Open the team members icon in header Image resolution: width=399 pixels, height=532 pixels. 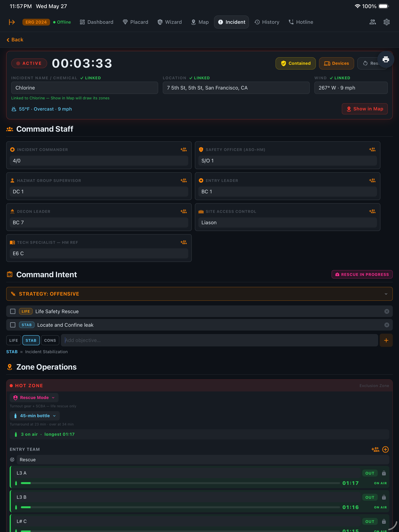372,22
